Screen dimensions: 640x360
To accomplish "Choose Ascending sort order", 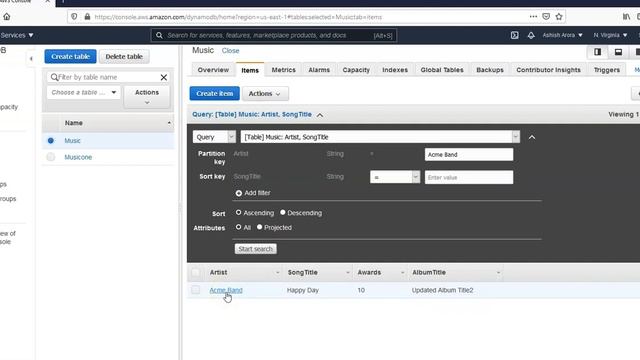I will (238, 212).
